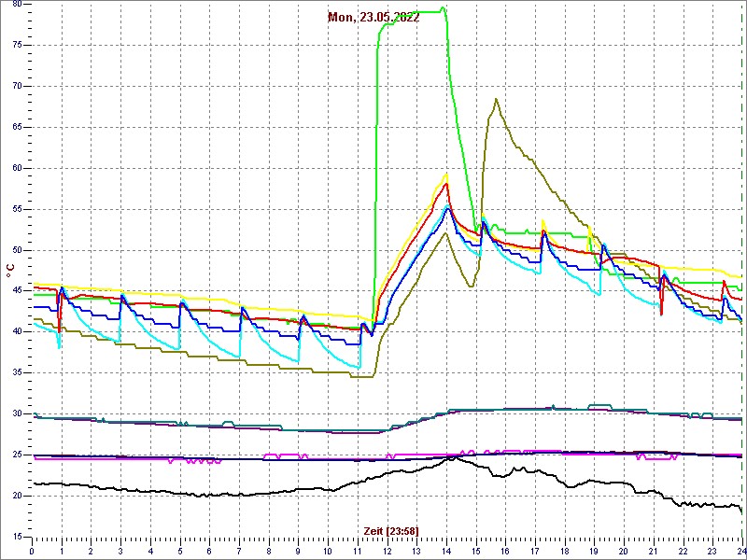Screen dimensions: 747x560
Task: Select the 25 label on the temperature axis
Action: coord(17,455)
